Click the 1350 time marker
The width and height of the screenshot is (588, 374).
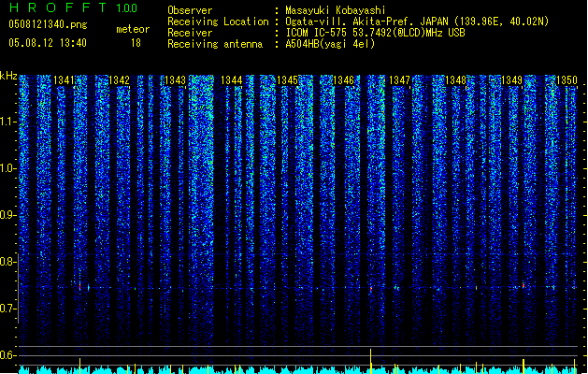pyautogui.click(x=566, y=80)
